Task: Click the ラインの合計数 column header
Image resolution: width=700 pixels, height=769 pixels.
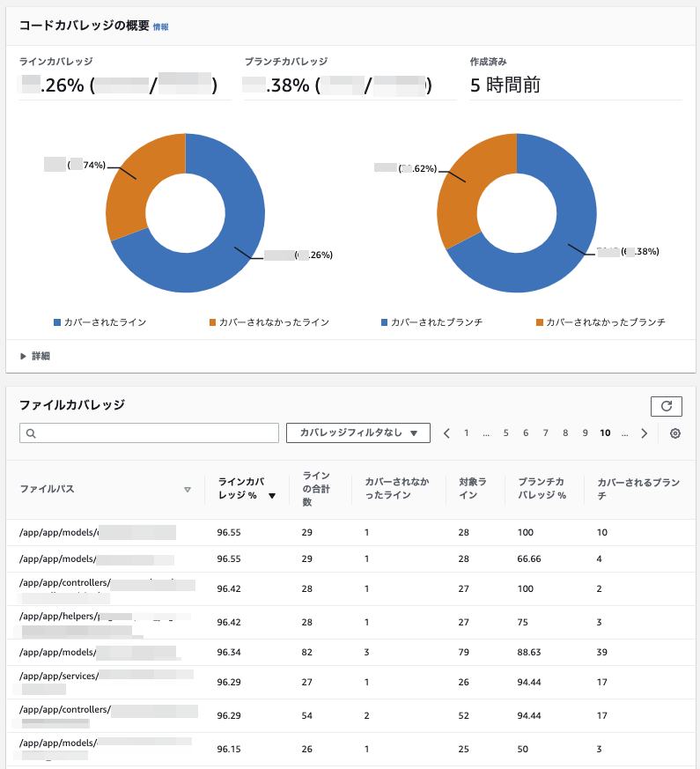Action: 316,489
